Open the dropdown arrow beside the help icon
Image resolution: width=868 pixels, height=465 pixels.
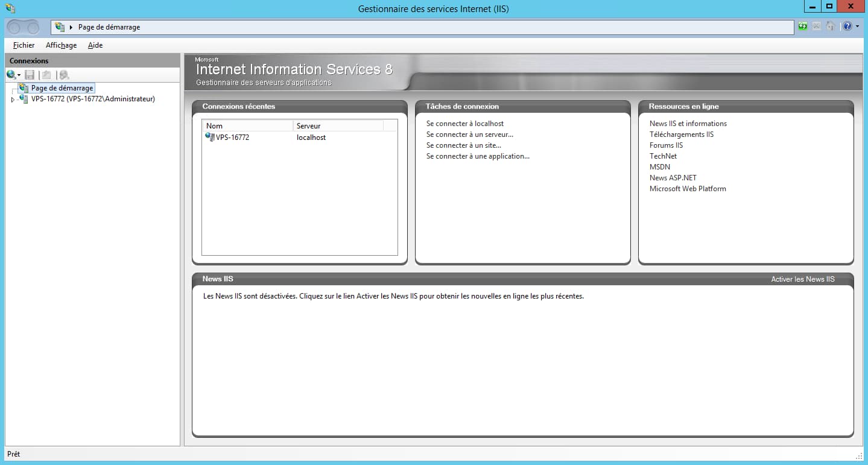pyautogui.click(x=857, y=27)
